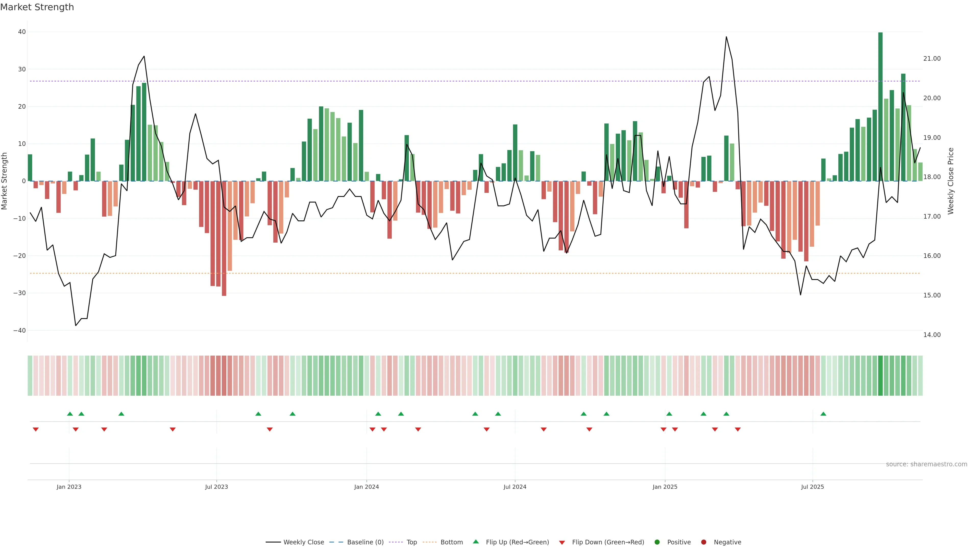Click the Positive green circle legend marker
Image resolution: width=980 pixels, height=551 pixels.
(x=657, y=542)
